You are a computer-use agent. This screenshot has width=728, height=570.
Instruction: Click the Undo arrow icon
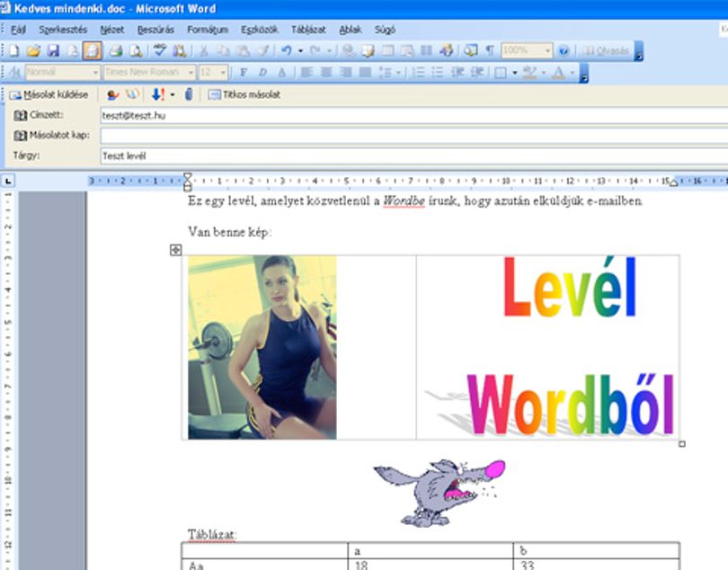[287, 50]
